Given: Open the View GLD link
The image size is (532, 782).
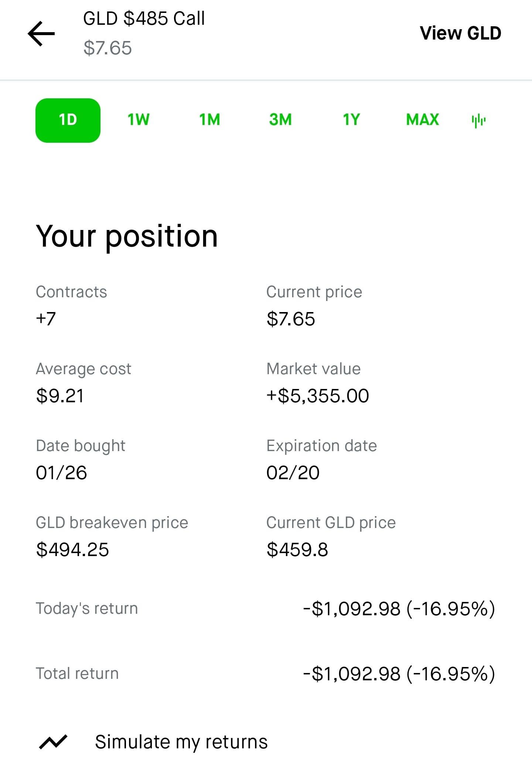Looking at the screenshot, I should pos(460,33).
